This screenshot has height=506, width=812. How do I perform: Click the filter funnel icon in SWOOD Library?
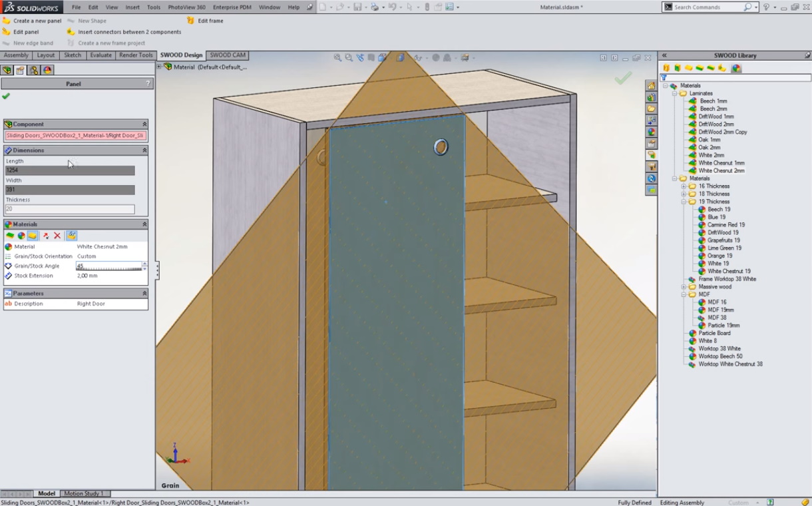pyautogui.click(x=664, y=78)
